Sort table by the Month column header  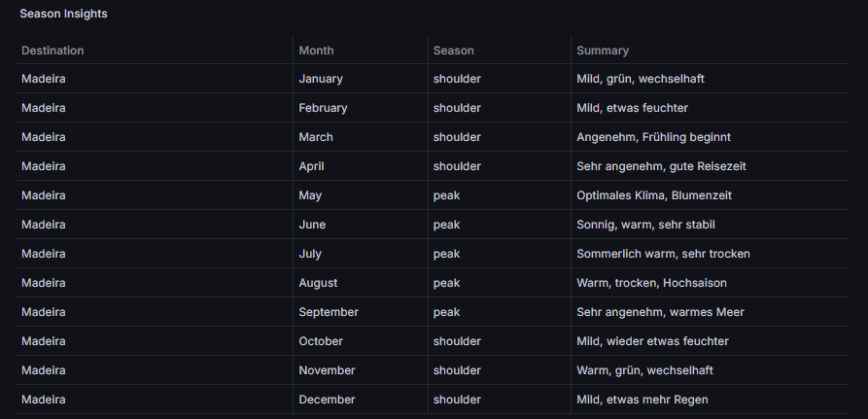coord(316,51)
